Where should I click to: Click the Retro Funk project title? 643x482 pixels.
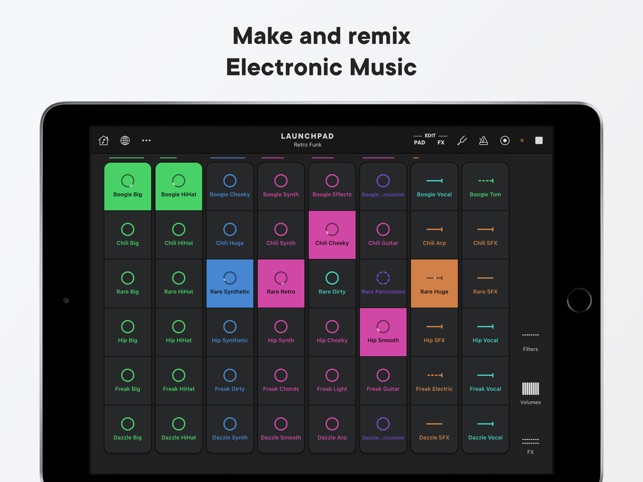click(x=308, y=145)
